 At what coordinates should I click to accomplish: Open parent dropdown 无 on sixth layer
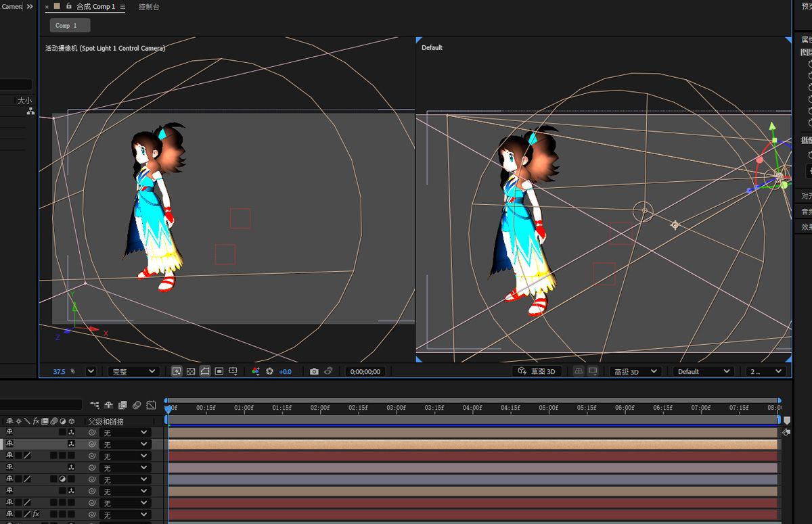click(x=125, y=491)
